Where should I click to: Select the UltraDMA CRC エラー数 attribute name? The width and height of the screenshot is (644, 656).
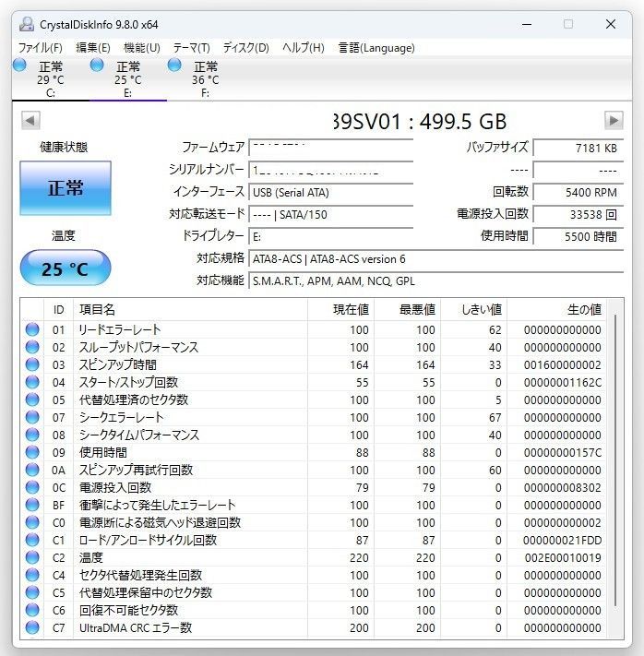(x=136, y=628)
